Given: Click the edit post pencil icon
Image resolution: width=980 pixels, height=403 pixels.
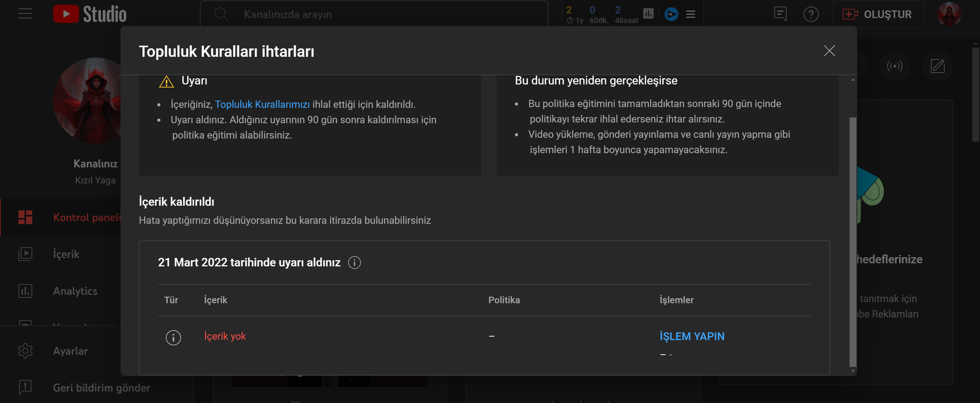Looking at the screenshot, I should (x=937, y=66).
